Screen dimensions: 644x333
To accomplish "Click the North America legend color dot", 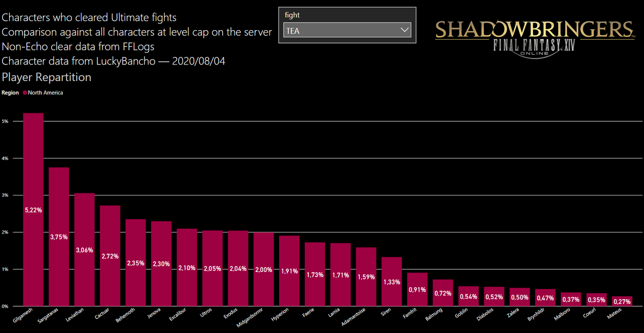I will 24,93.
